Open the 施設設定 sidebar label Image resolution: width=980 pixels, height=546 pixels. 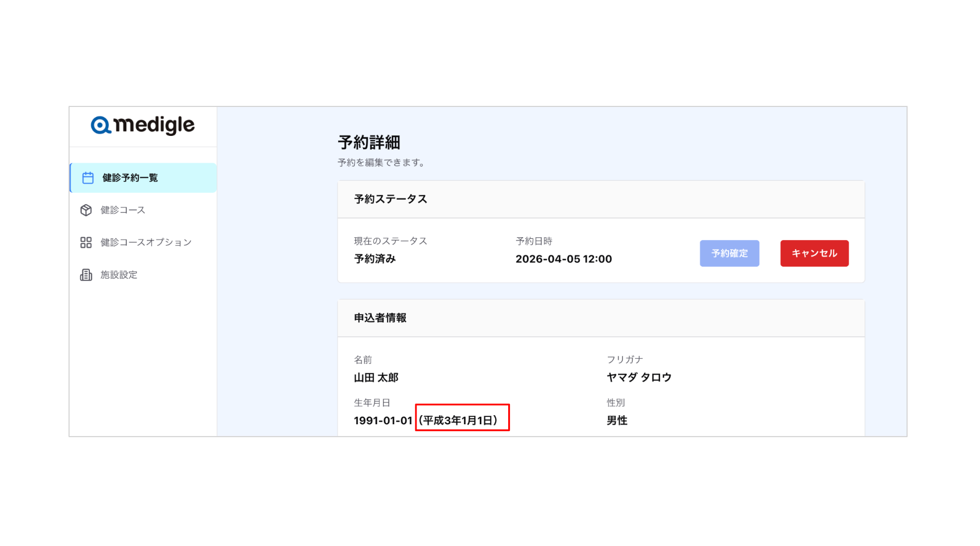point(119,275)
